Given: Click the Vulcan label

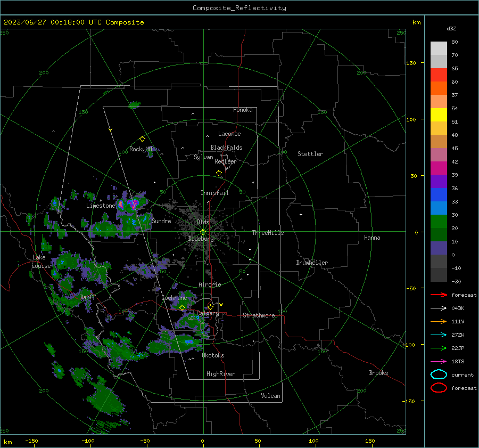Looking at the screenshot, I should coord(271,396).
